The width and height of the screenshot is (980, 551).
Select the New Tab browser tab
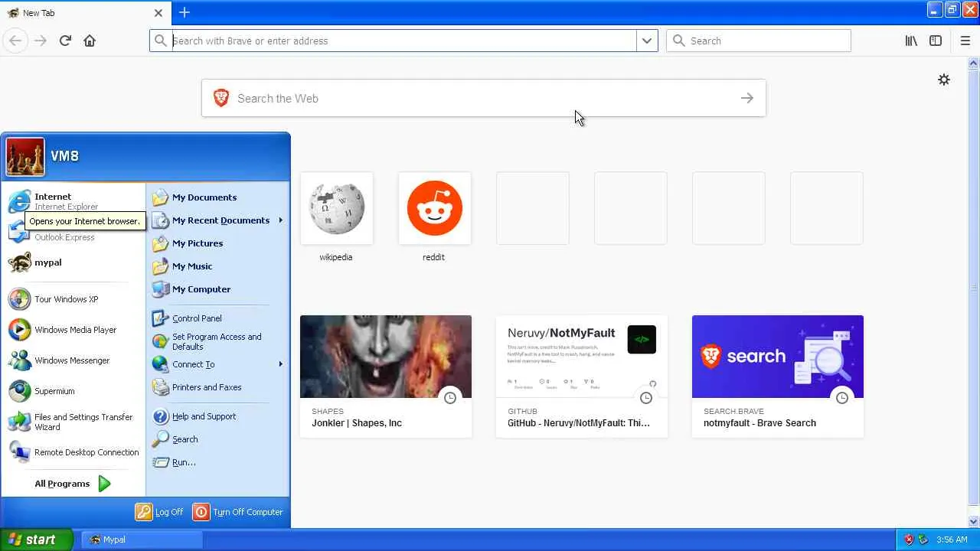click(x=85, y=13)
